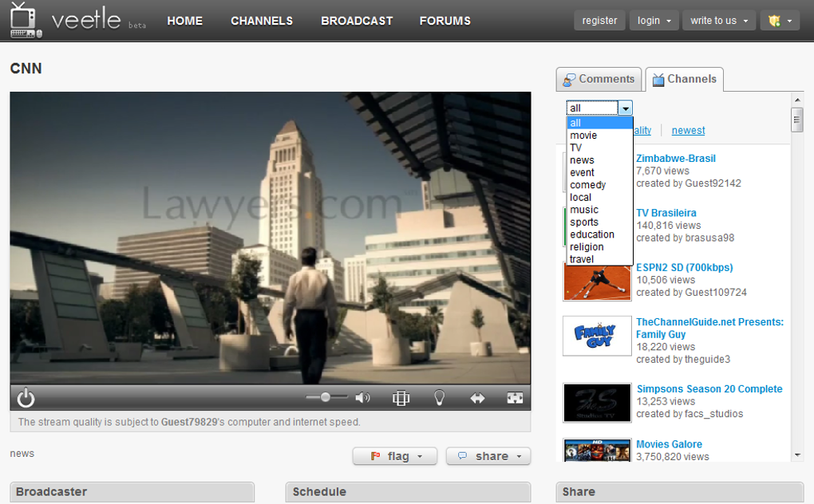Click the Simpsons Season 20 thumbnail
Screen dimensions: 814x504
click(597, 403)
